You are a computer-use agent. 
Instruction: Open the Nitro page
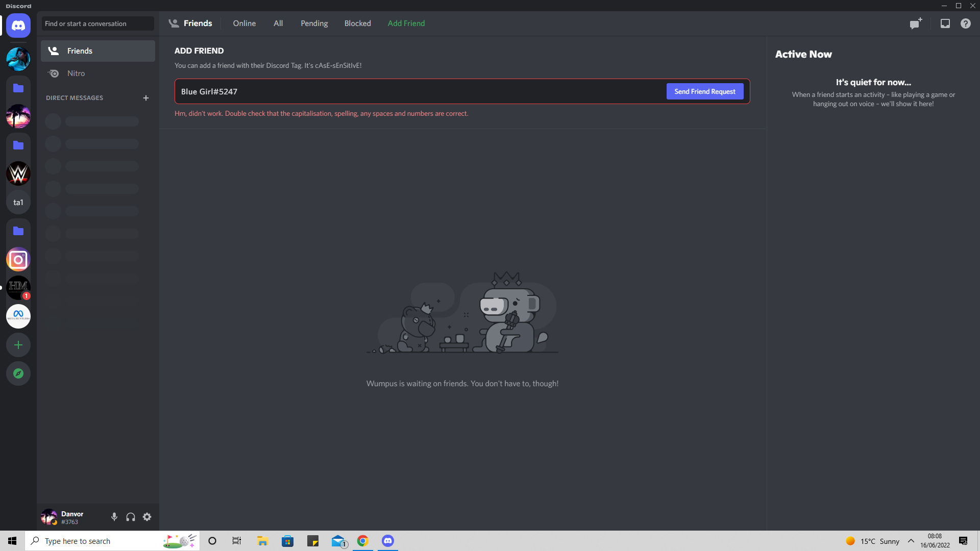click(x=76, y=73)
